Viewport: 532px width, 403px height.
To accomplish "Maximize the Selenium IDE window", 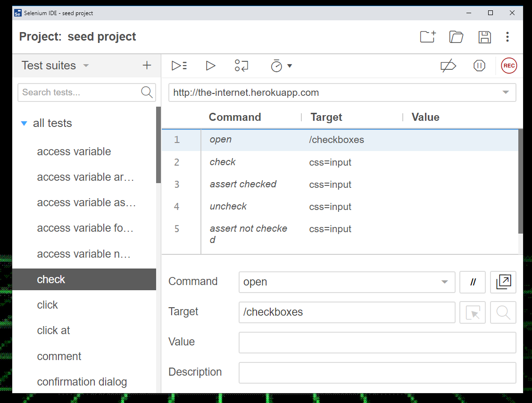I will tap(490, 13).
